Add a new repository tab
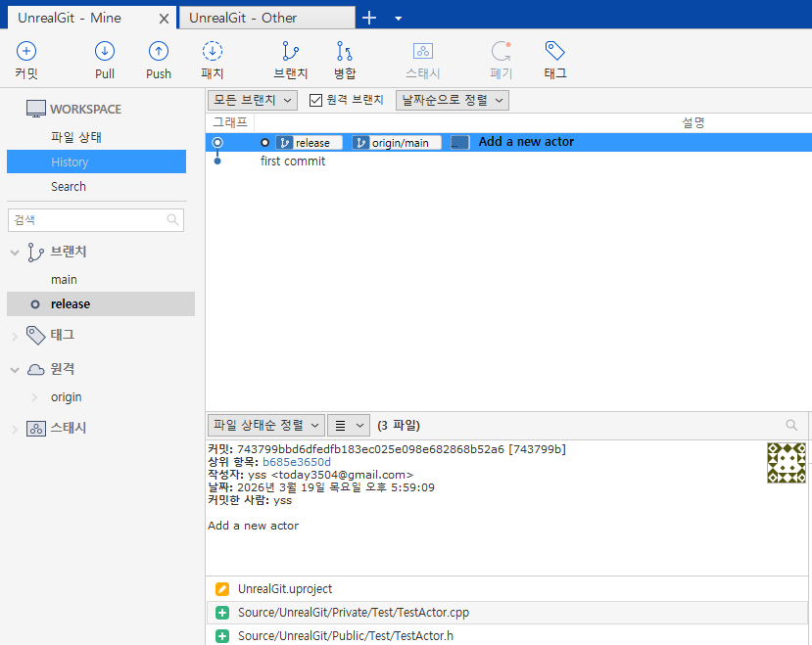Viewport: 812px width, 645px height. (369, 19)
